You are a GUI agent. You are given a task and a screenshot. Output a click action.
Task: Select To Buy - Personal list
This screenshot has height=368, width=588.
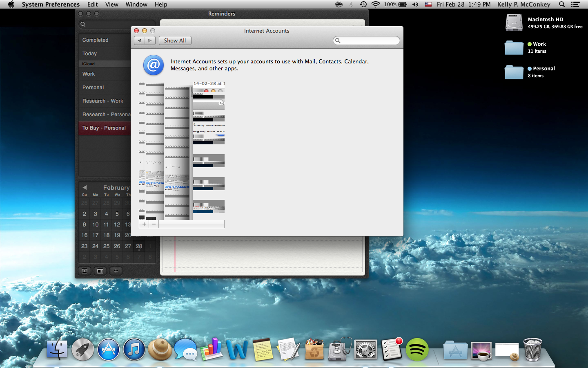(105, 128)
